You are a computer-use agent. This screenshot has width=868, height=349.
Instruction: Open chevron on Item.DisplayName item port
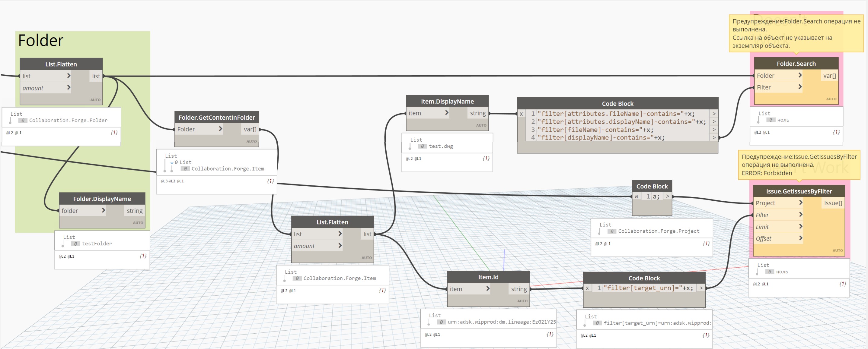point(446,113)
